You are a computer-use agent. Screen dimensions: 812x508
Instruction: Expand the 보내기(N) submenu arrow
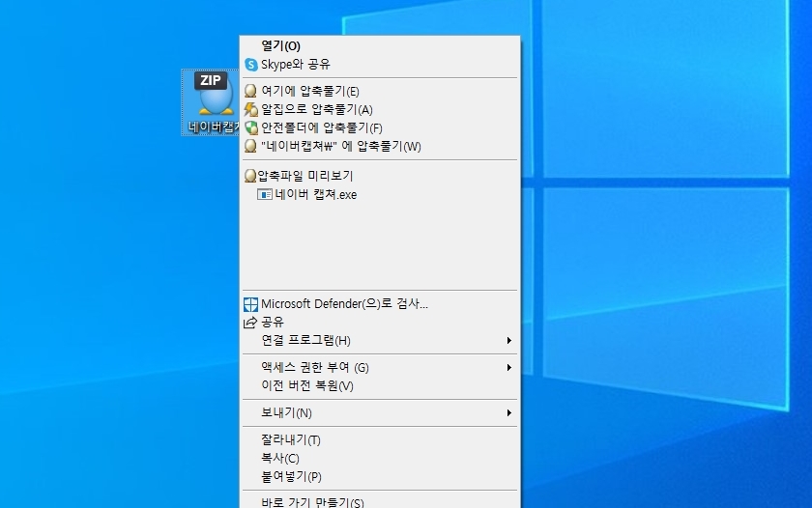pos(509,412)
